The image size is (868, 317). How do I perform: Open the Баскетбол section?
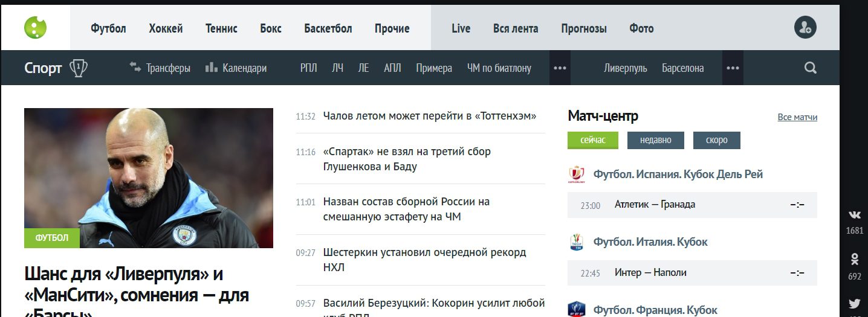(x=328, y=28)
